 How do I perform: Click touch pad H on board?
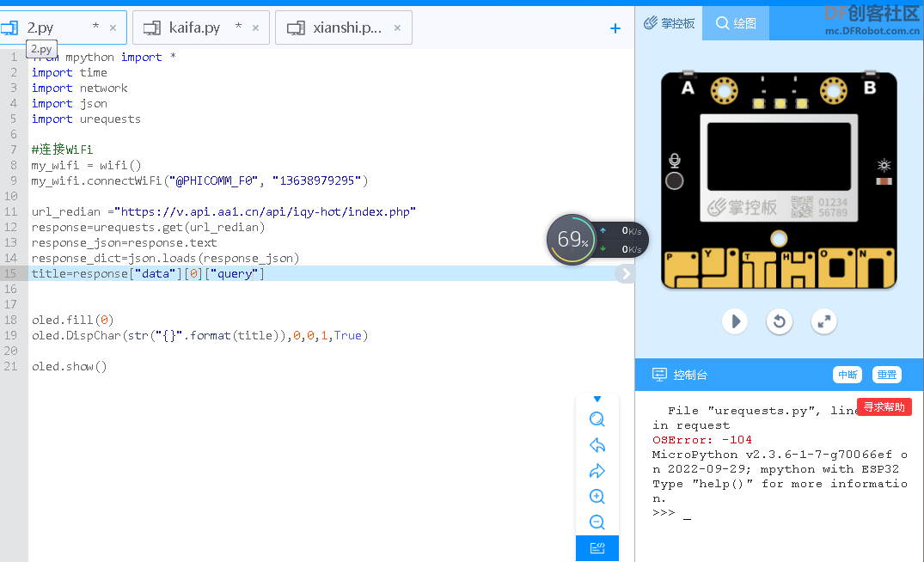pos(798,269)
